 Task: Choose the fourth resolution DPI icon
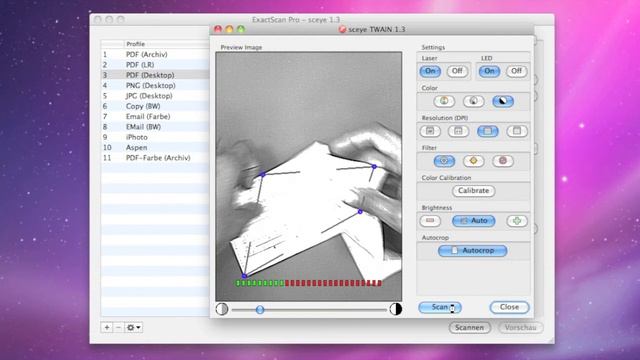517,131
